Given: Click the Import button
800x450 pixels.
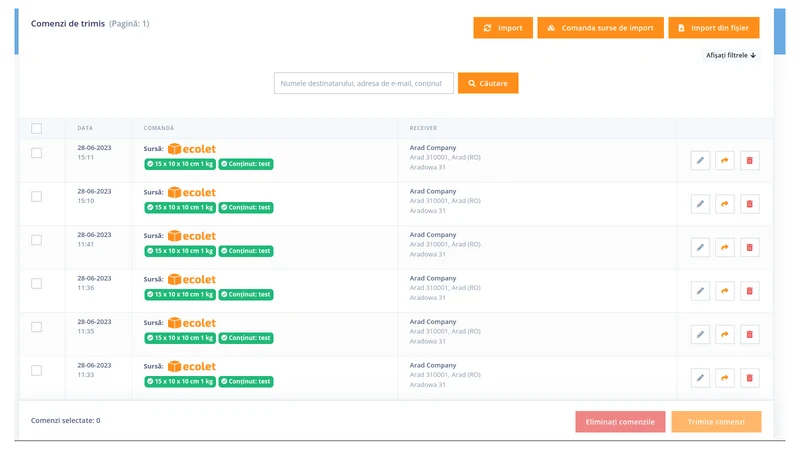Looking at the screenshot, I should point(503,28).
